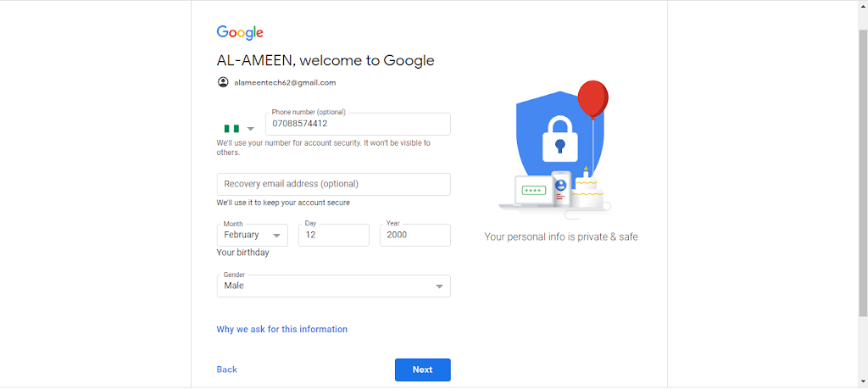Screen dimensions: 868x389
Task: Click the Phone number input field
Action: click(x=358, y=124)
